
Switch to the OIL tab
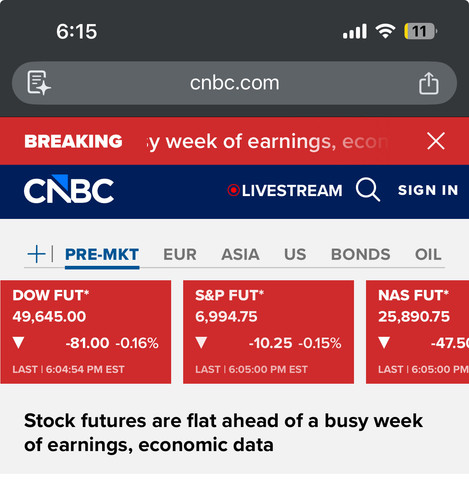pyautogui.click(x=428, y=255)
